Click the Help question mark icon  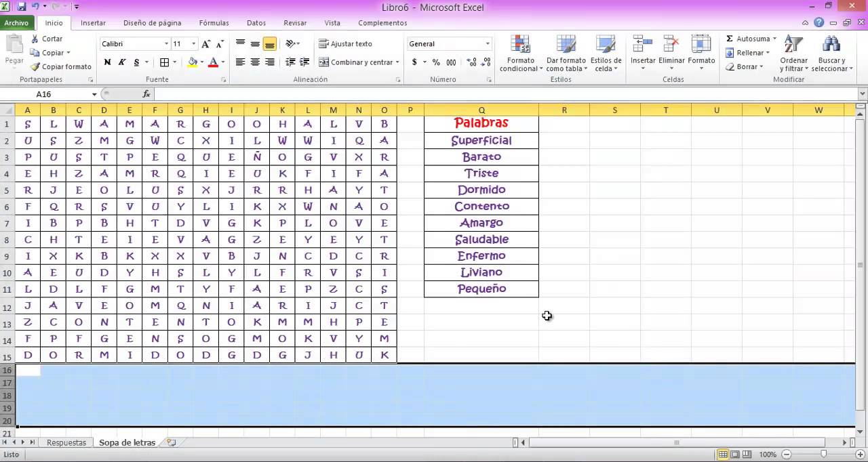point(819,22)
